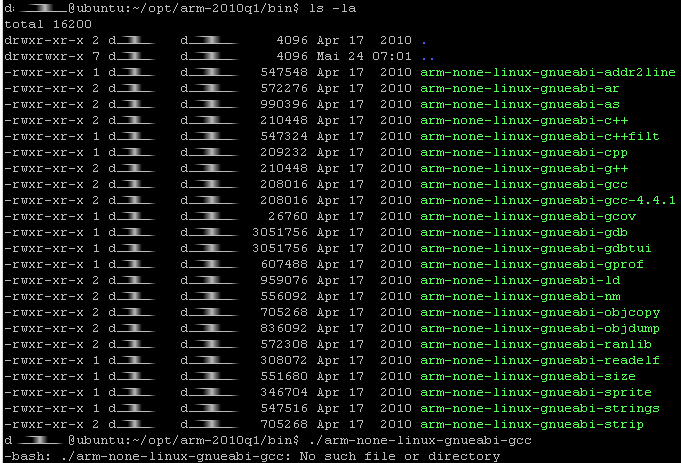Click the 'No such file or directory' error
Image resolution: width=681 pixels, height=463 pixels.
400,456
